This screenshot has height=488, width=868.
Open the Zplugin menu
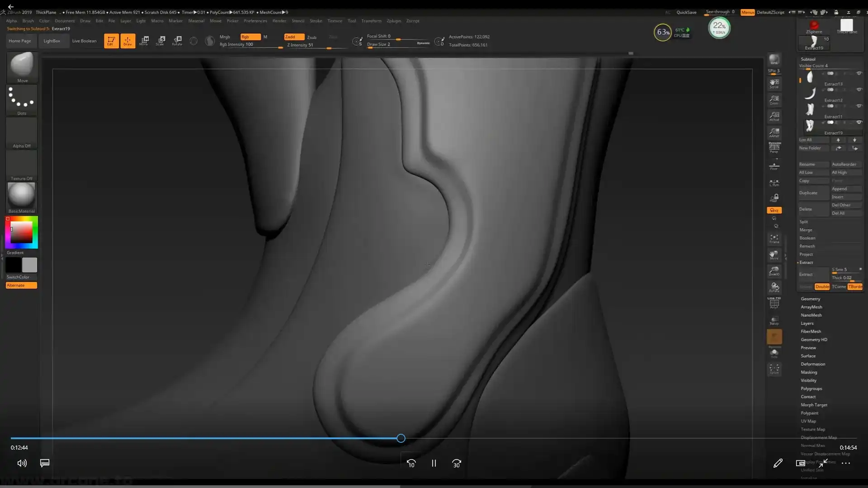(393, 21)
